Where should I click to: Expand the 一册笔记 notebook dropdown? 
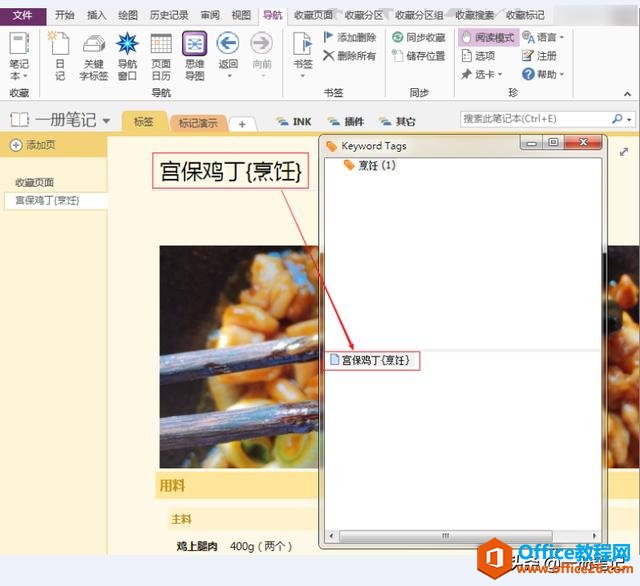point(106,120)
